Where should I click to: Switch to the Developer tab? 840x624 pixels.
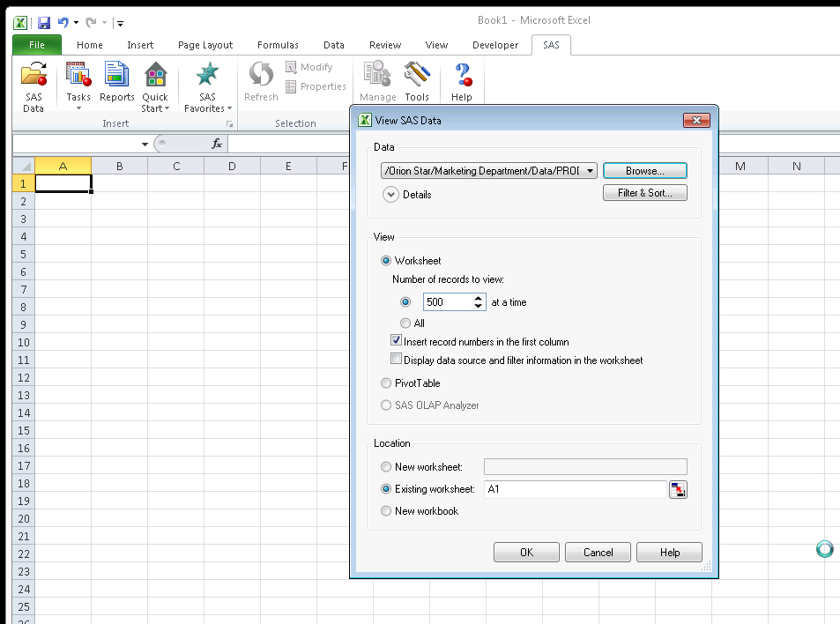(x=495, y=44)
